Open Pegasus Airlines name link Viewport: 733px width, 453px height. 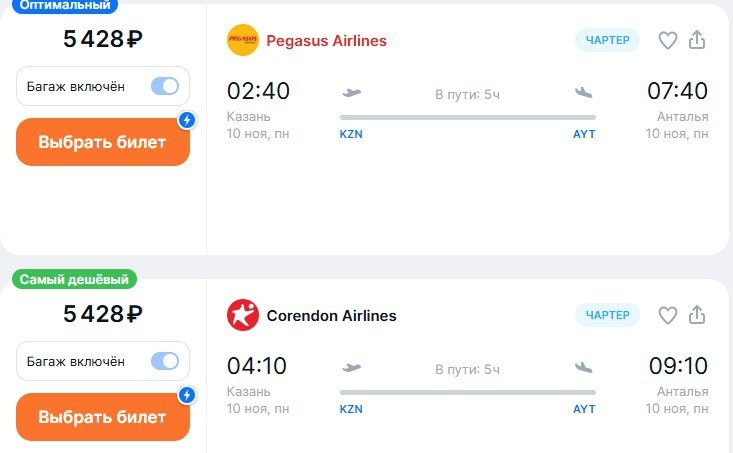(x=326, y=41)
